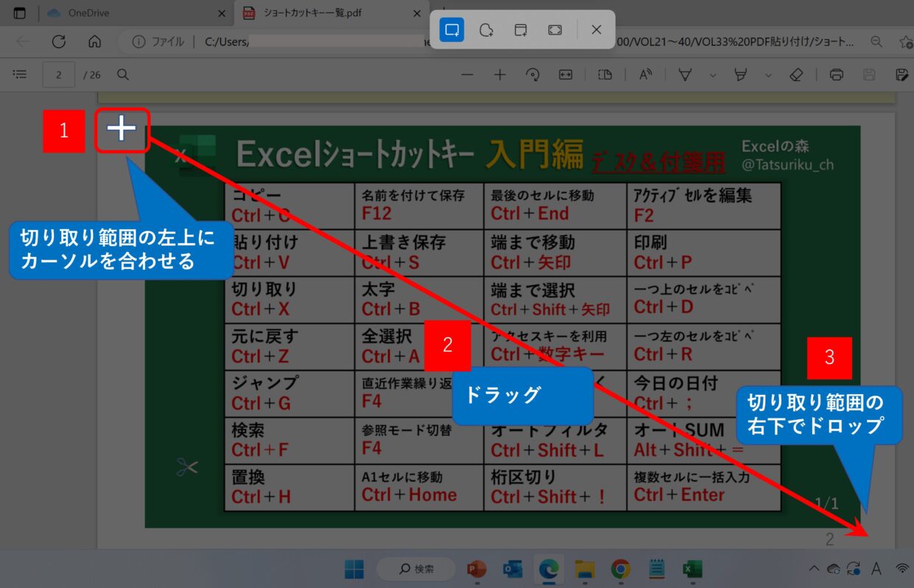
Task: Open File Explorer from the taskbar
Action: pos(585,569)
